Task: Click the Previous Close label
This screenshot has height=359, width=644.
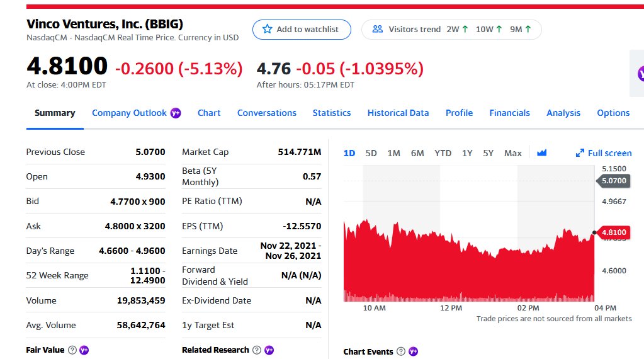Action: pos(55,152)
